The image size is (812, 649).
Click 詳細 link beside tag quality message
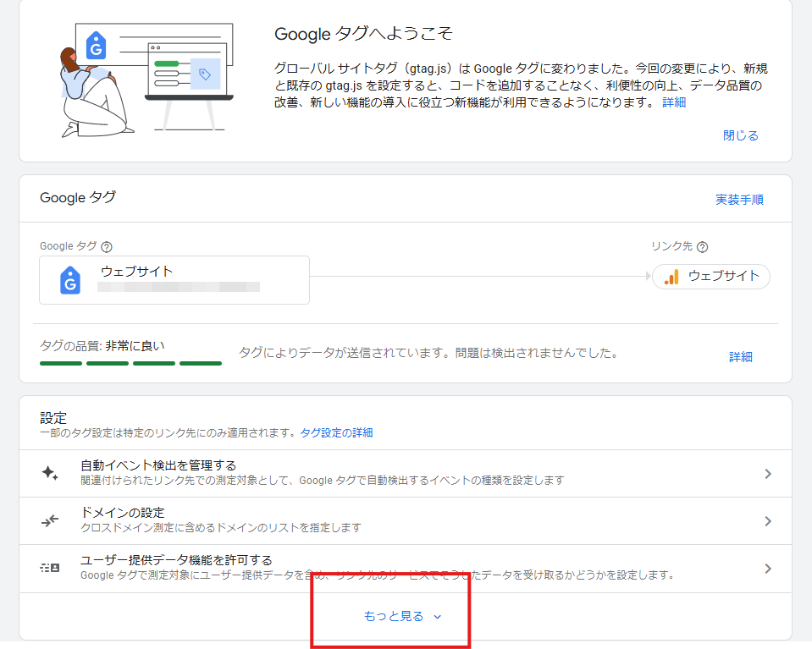click(x=740, y=357)
